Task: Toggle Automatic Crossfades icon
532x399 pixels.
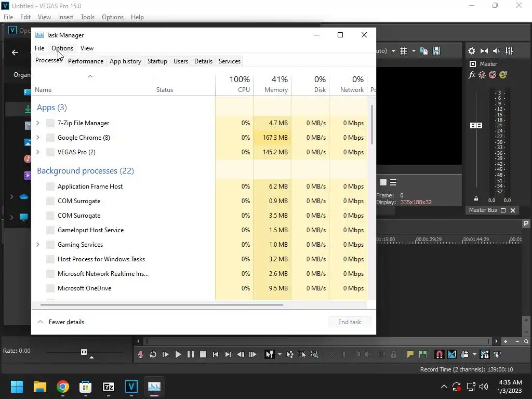Action: click(x=452, y=354)
